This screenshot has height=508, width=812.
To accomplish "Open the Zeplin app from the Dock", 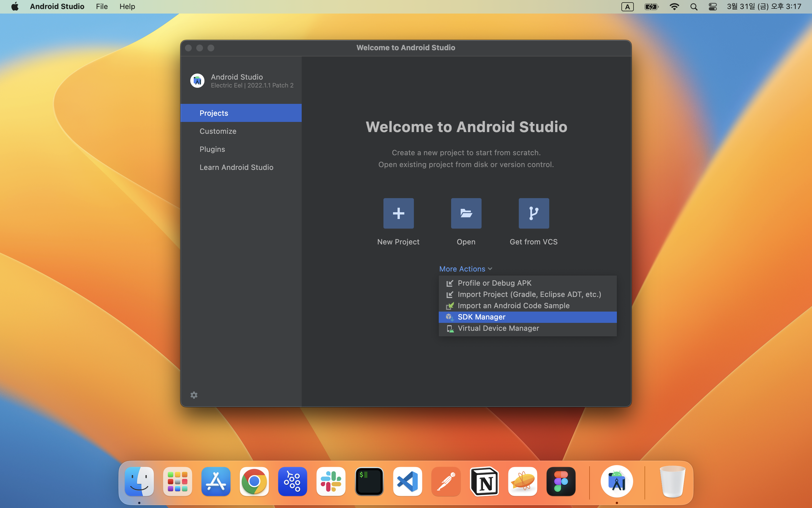I will [522, 481].
